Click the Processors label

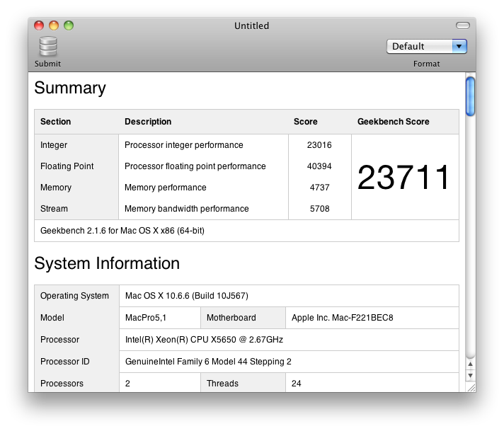(62, 384)
